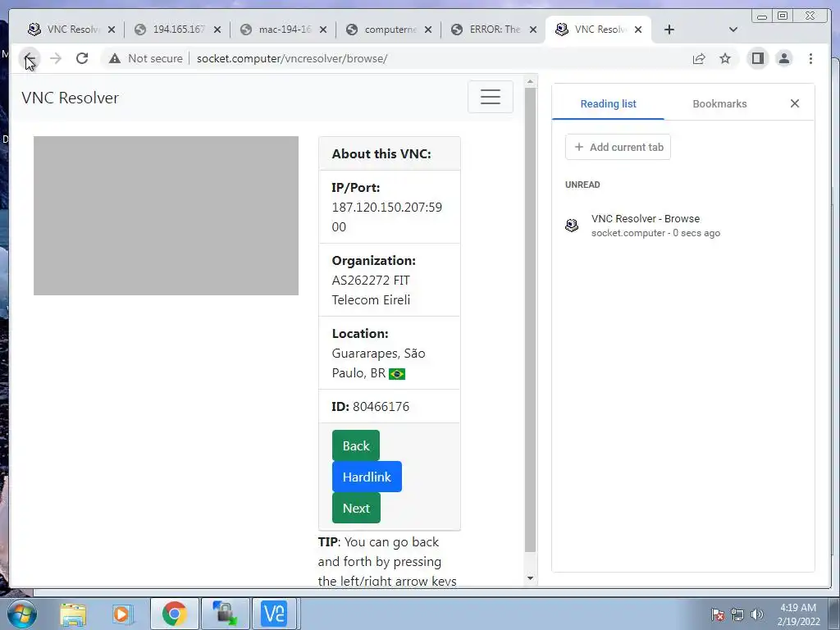Open Chrome three-dot menu
The height and width of the screenshot is (630, 840).
[x=810, y=58]
